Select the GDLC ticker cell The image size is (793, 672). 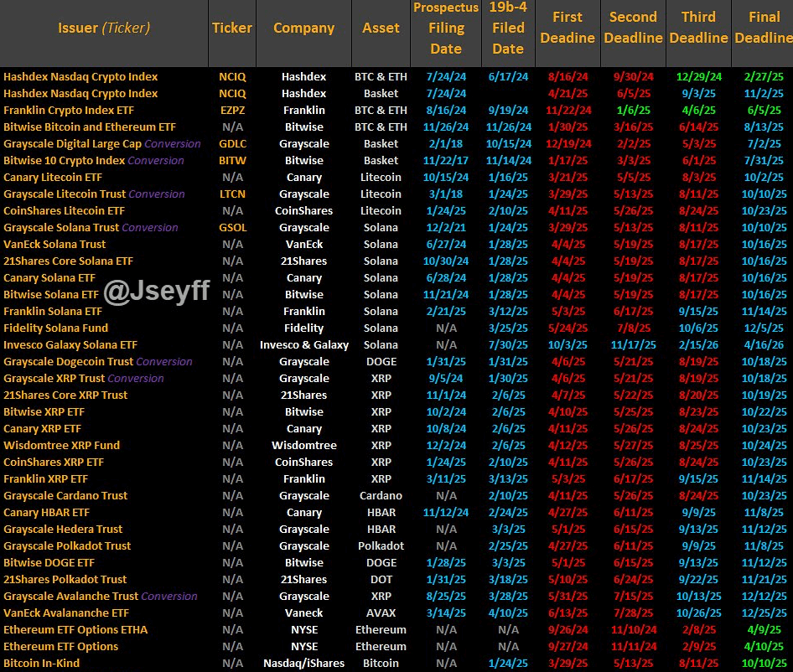point(233,143)
